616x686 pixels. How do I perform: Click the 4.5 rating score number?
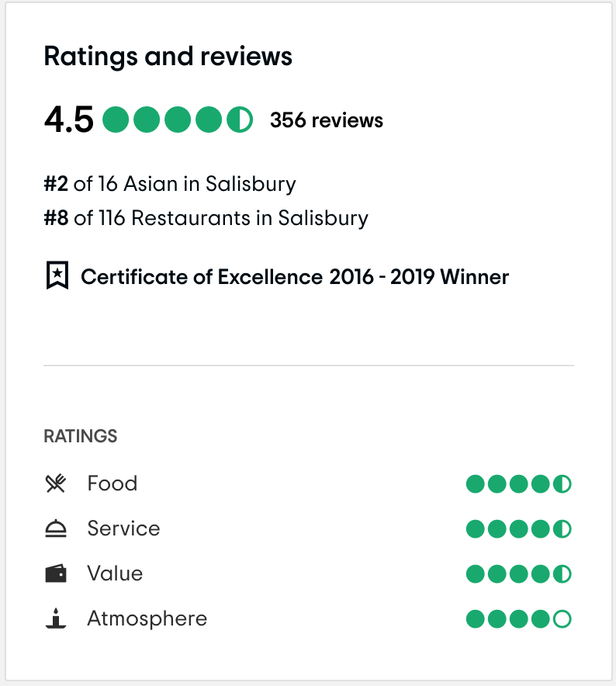pyautogui.click(x=68, y=120)
